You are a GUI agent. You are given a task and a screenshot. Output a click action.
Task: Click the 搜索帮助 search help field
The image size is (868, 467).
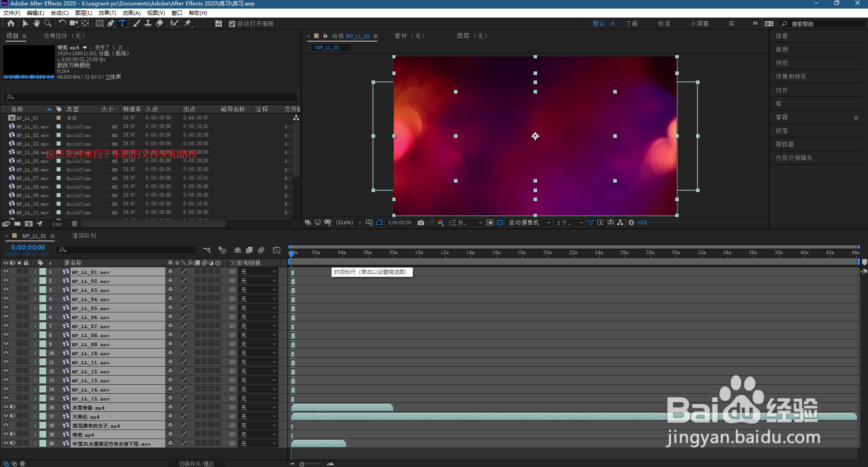click(823, 24)
